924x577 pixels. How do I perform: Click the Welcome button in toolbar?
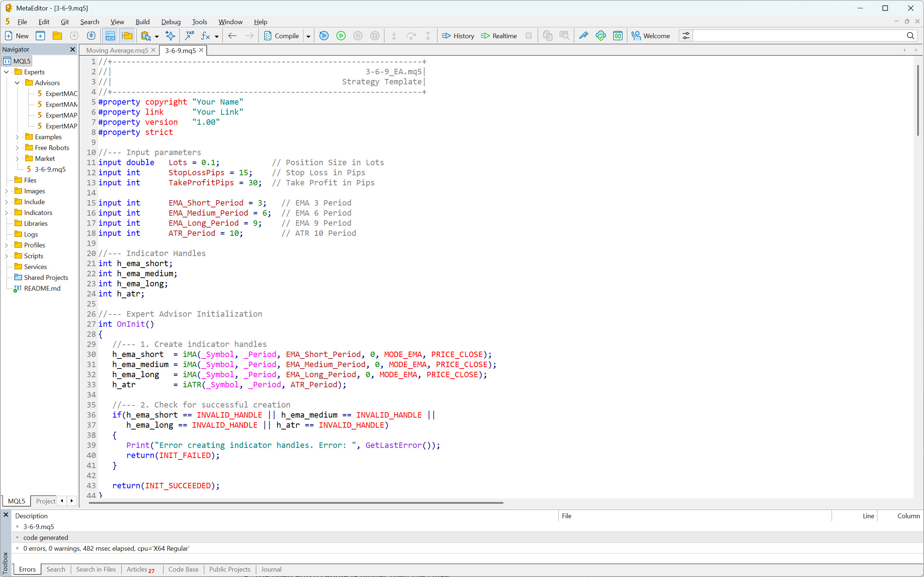point(651,36)
